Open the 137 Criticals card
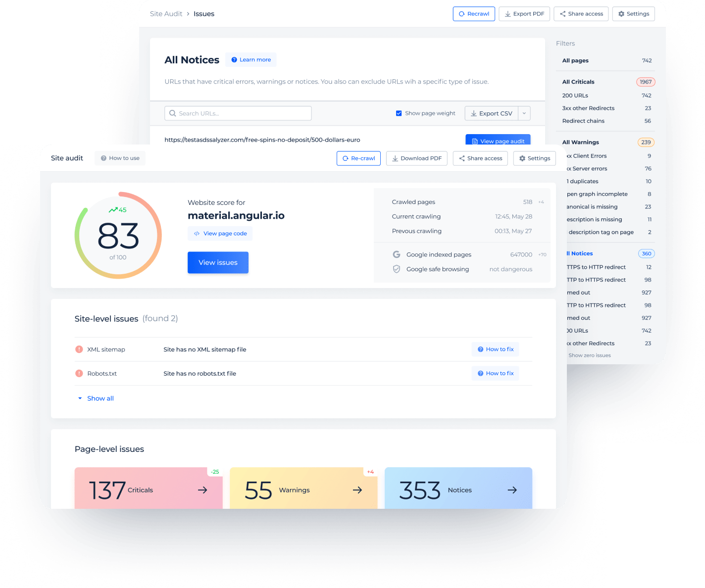This screenshot has height=588, width=705. click(x=149, y=488)
